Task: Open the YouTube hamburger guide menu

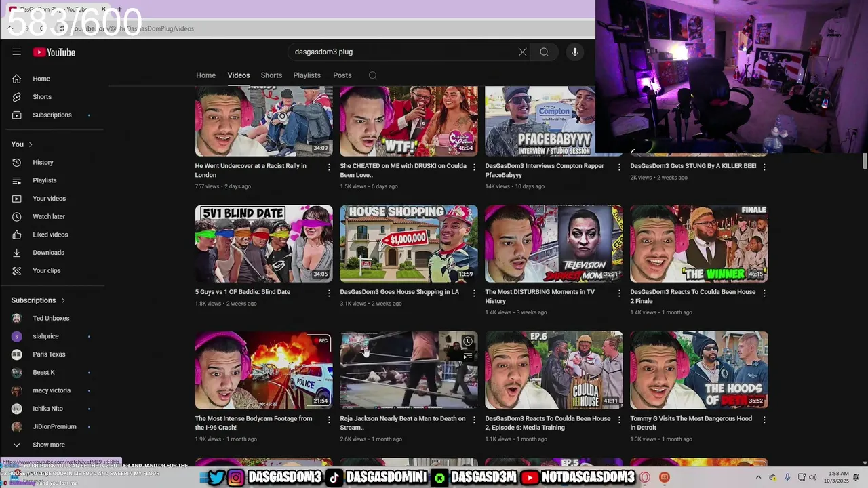Action: pyautogui.click(x=16, y=52)
